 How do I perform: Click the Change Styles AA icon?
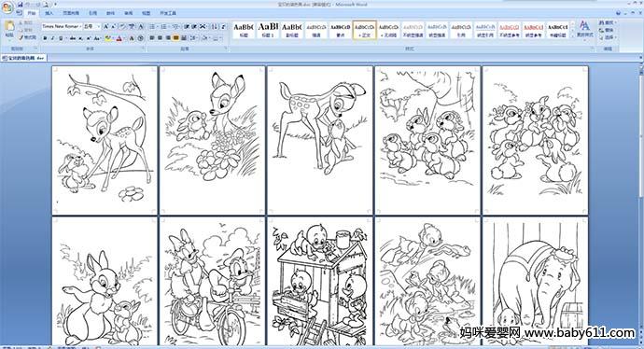(x=584, y=29)
